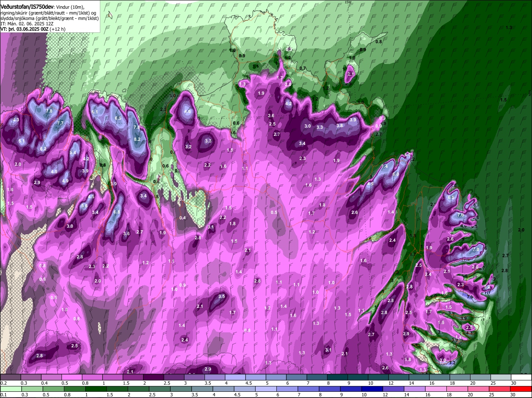The image size is (532, 398).
Task: Click the bright red swatch in lower legend
Action: (x=522, y=388)
